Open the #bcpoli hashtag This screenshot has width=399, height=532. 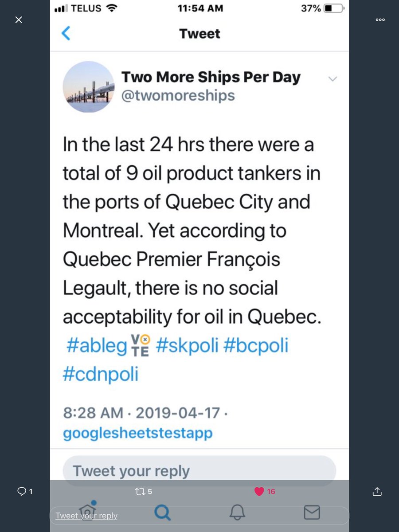[x=256, y=346]
